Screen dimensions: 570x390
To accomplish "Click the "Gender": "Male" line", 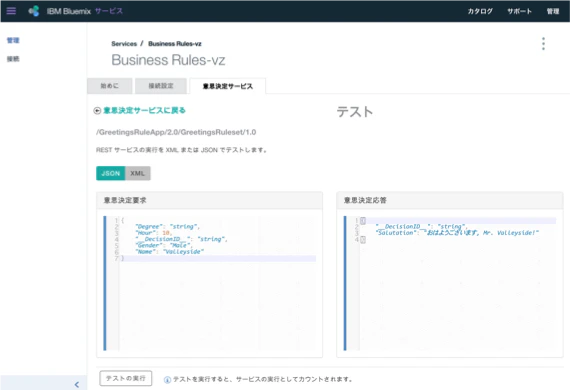I will point(163,245).
